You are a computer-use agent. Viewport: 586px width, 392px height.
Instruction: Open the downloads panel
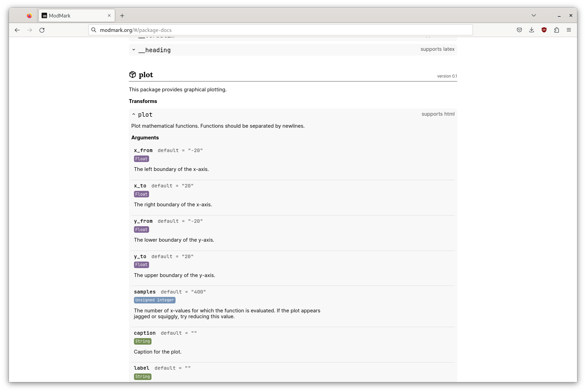(x=532, y=30)
